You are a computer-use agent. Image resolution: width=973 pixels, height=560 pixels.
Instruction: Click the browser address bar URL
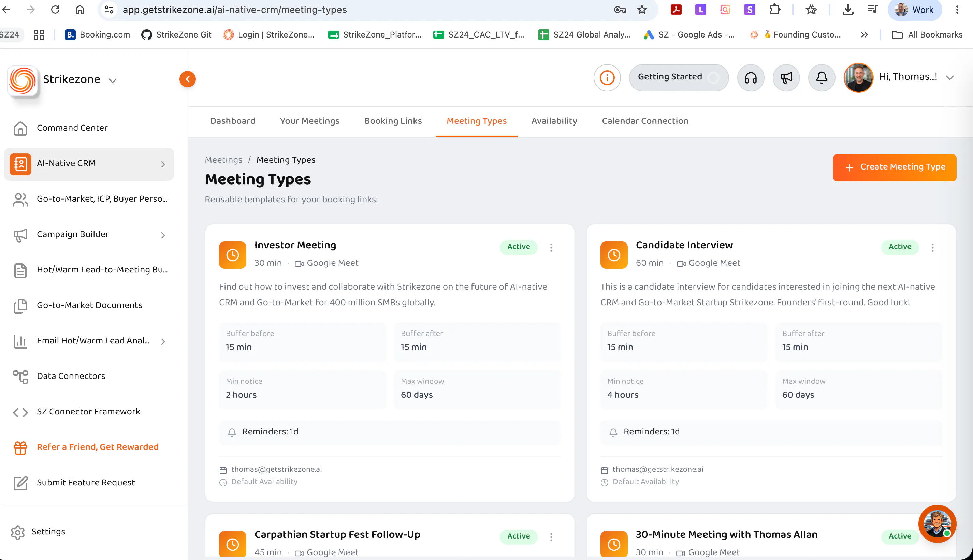[234, 10]
